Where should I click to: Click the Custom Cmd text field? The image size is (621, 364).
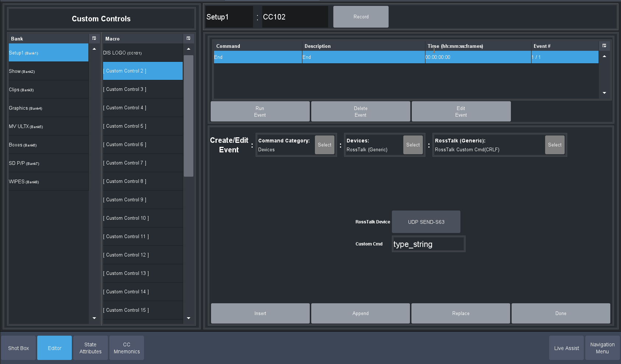pos(428,244)
